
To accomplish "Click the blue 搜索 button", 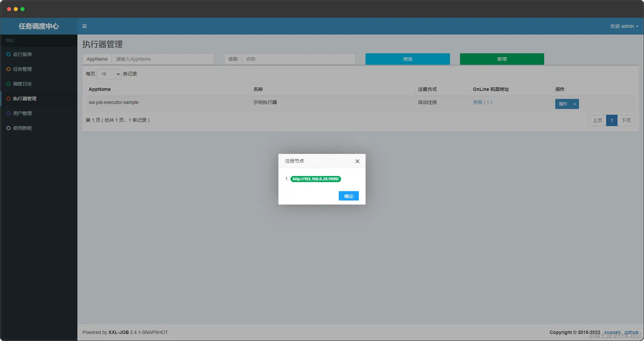I will point(407,59).
